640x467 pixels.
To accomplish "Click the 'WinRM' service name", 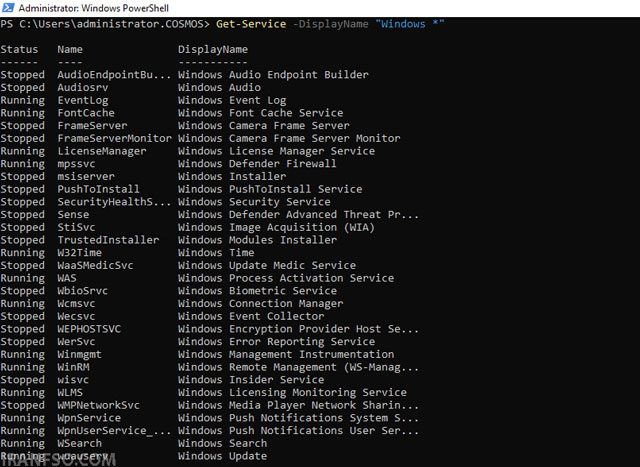I will (x=73, y=367).
